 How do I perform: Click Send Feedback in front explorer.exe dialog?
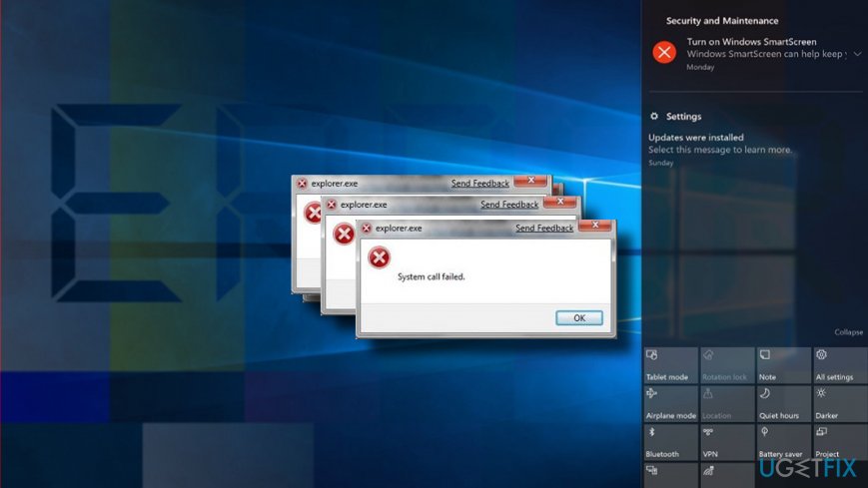pyautogui.click(x=544, y=228)
